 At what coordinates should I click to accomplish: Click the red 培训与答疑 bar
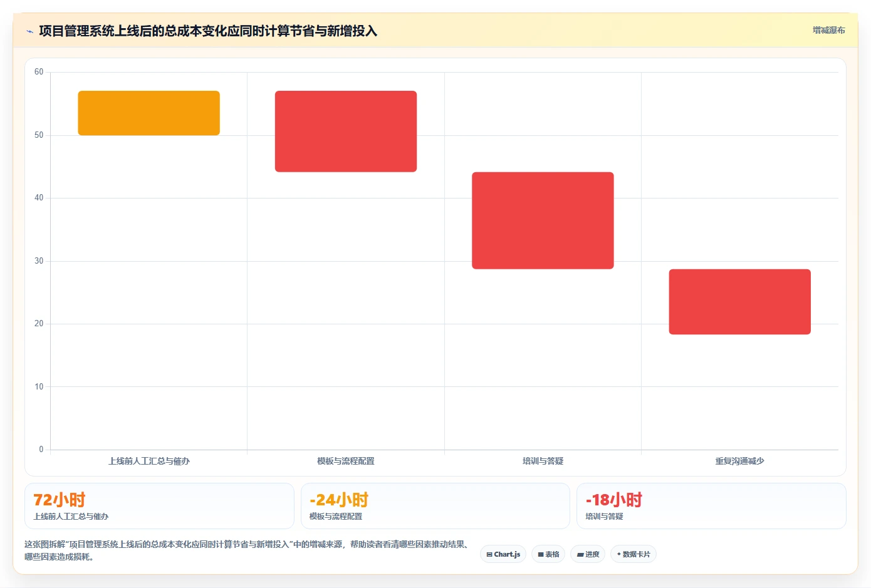543,220
